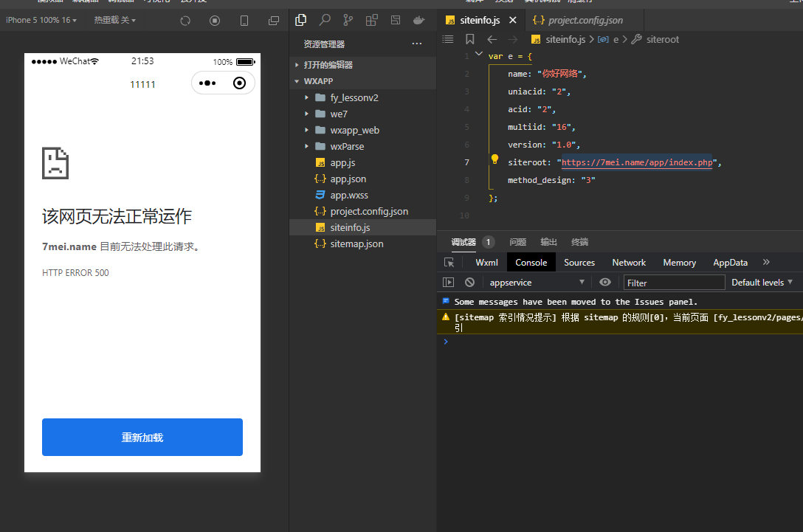Switch to the Sources debugger tab
The image size is (803, 532).
pyautogui.click(x=579, y=262)
